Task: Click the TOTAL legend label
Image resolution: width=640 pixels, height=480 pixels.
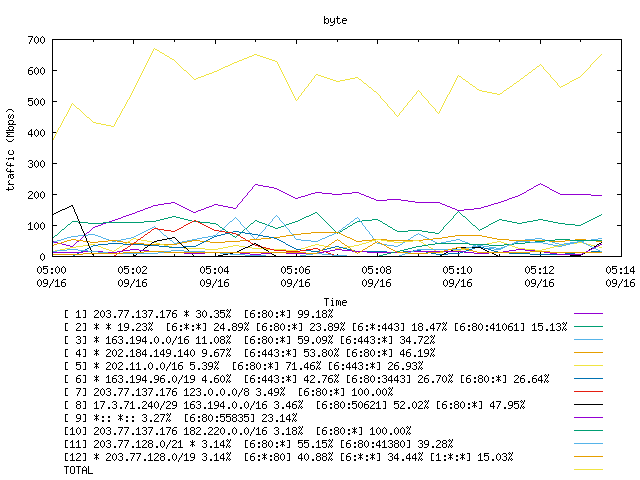Action: click(78, 470)
